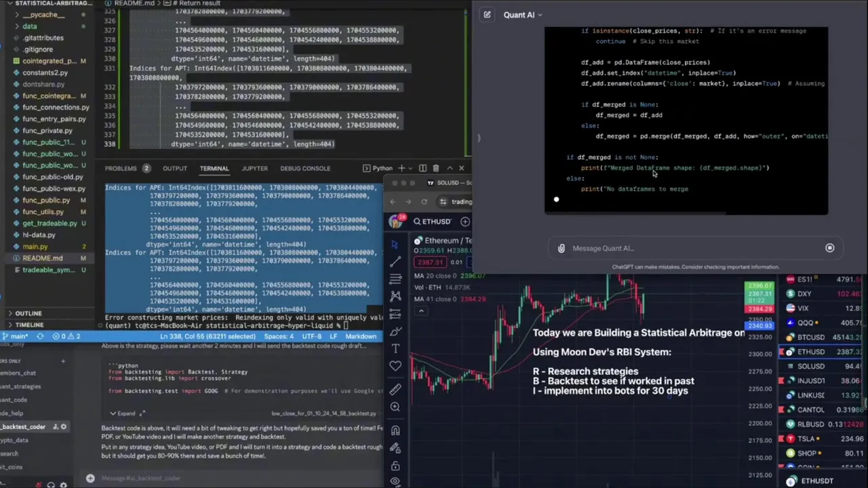The width and height of the screenshot is (868, 488).
Task: Click the split terminal icon
Action: coord(422,168)
